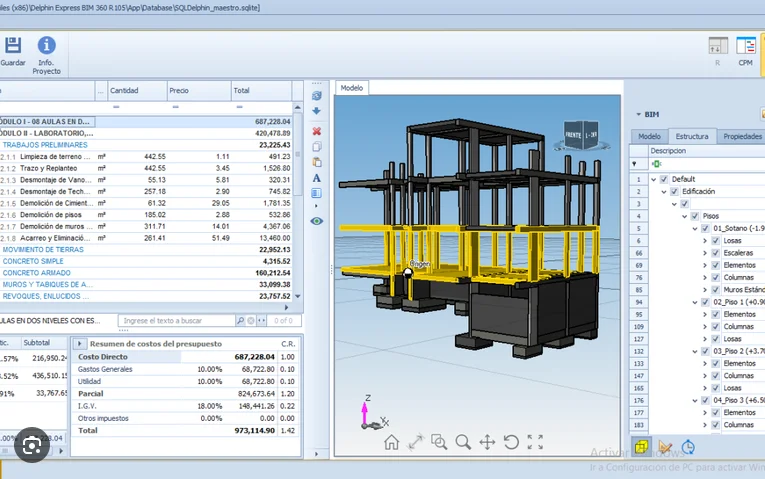Open the CPM schedule view
The height and width of the screenshot is (479, 765).
click(x=745, y=51)
